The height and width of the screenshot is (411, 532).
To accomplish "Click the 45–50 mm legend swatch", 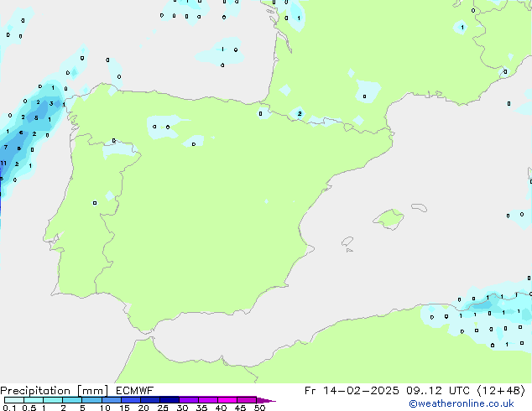I will [x=247, y=400].
